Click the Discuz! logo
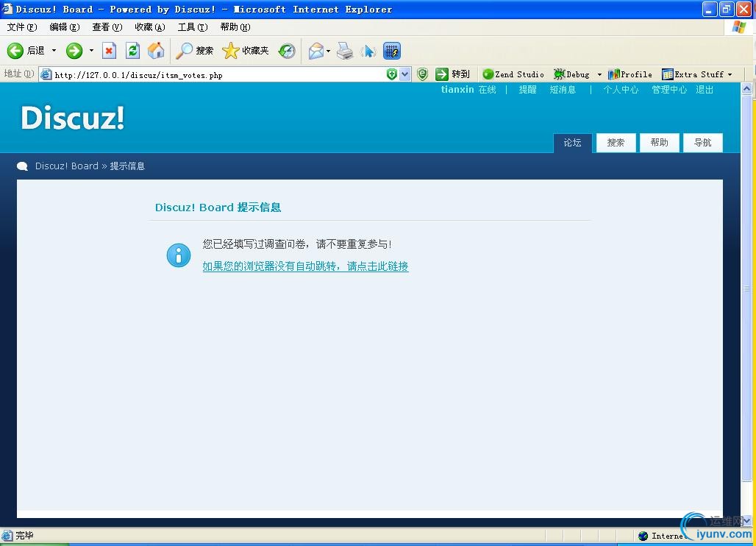This screenshot has width=756, height=546. click(73, 118)
